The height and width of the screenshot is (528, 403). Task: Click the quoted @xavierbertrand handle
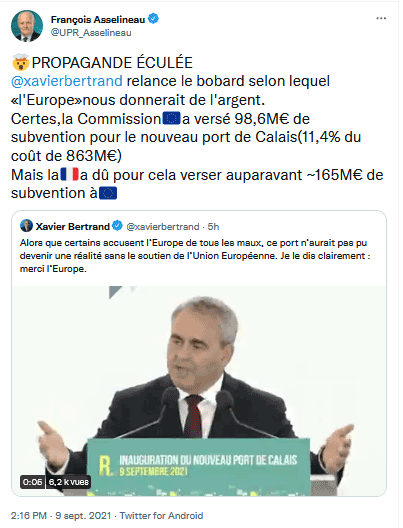163,227
